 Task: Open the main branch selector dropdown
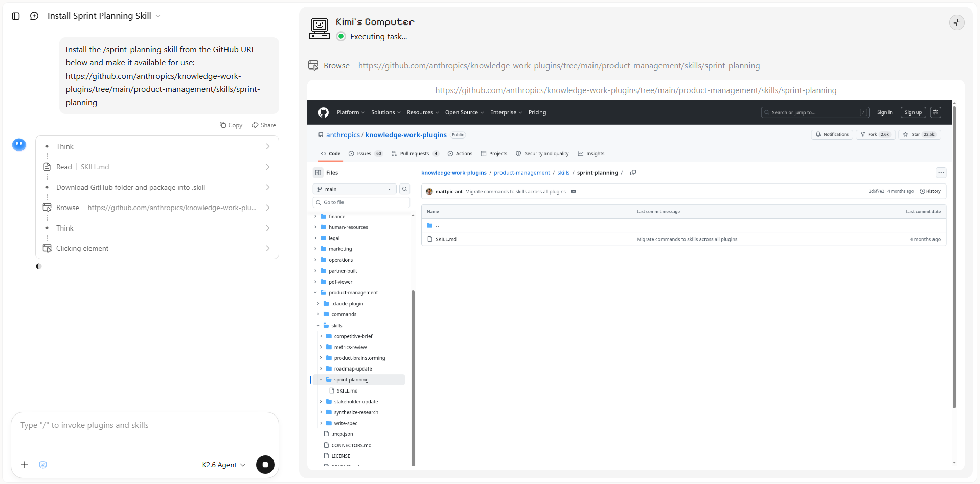354,189
